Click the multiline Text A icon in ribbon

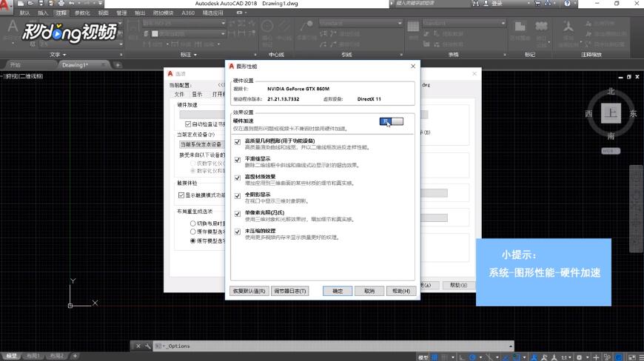tap(13, 27)
